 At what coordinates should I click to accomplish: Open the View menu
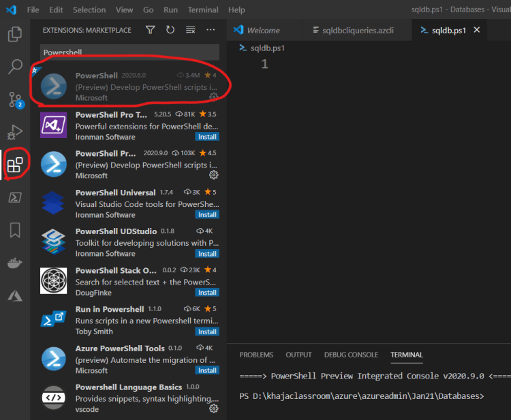coord(124,10)
